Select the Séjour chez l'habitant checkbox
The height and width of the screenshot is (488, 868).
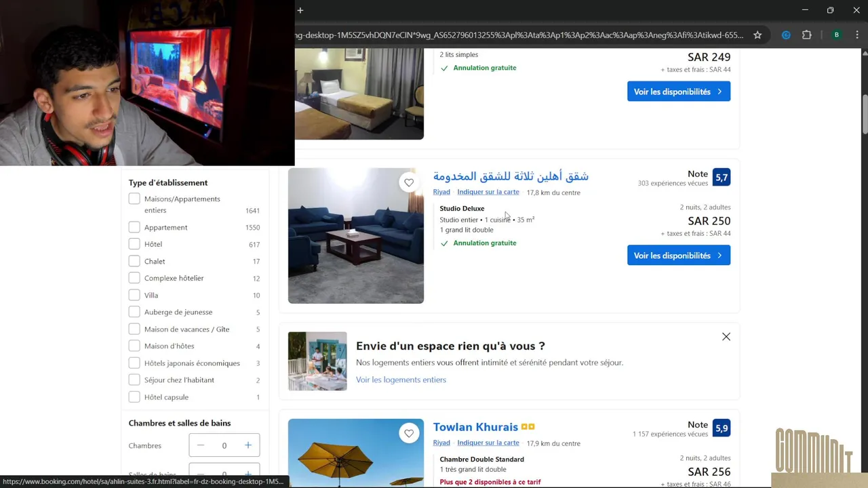coord(134,380)
